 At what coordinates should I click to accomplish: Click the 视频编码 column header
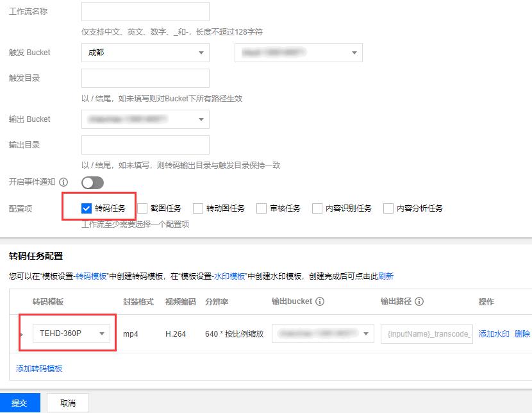[181, 301]
